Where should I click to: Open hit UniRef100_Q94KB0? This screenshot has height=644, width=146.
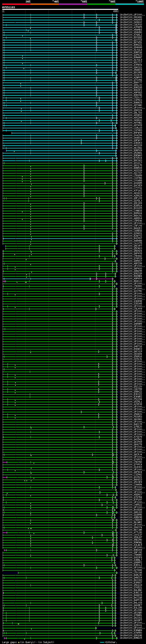[x=131, y=32]
